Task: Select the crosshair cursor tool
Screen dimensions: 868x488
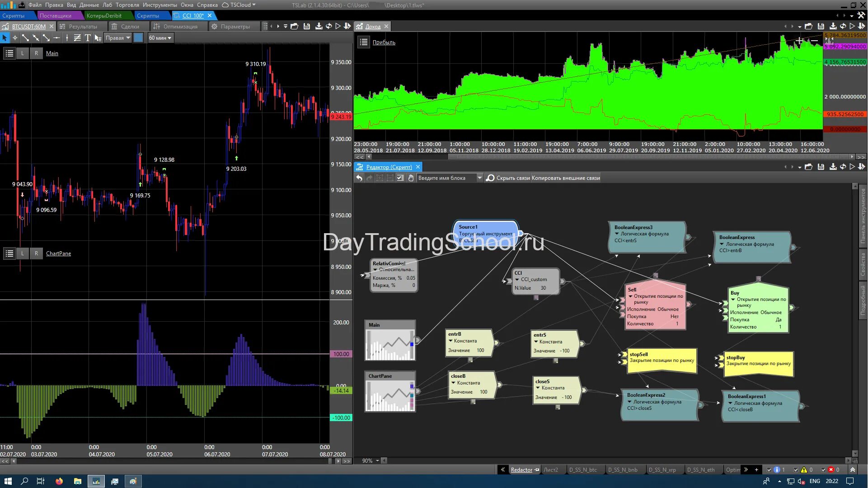Action: point(15,38)
